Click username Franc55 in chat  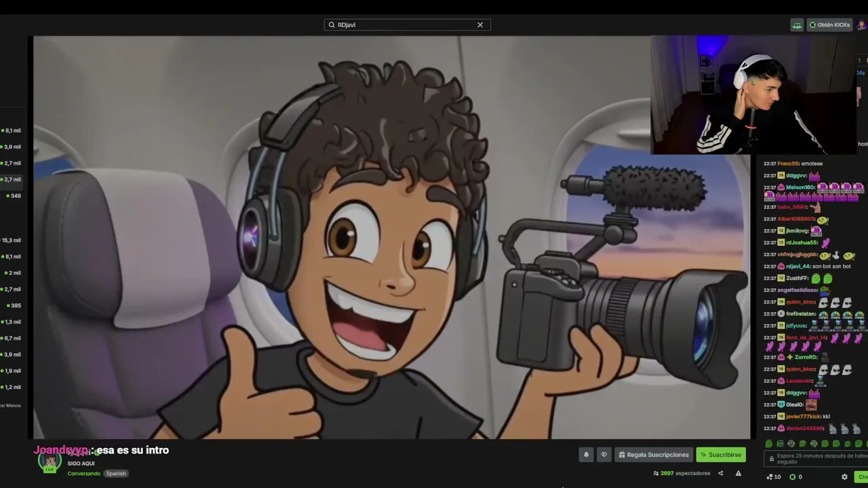[x=788, y=163]
